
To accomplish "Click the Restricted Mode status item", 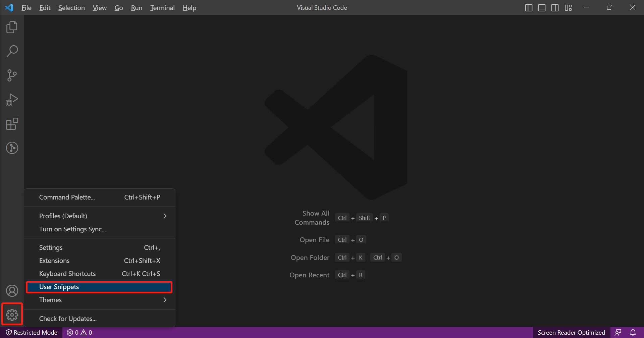I will (x=32, y=332).
